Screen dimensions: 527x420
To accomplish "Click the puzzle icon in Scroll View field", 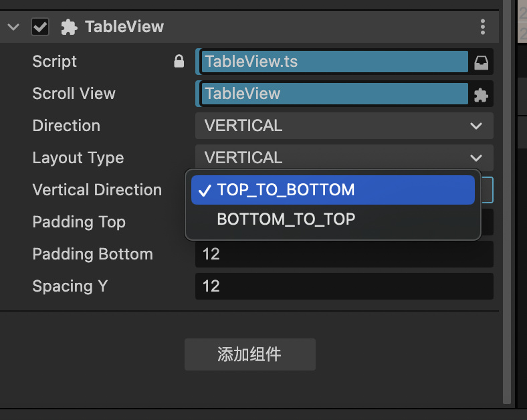I will (x=481, y=94).
